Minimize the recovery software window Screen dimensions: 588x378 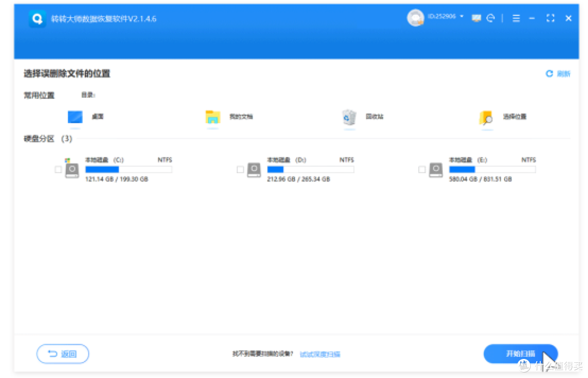(532, 19)
